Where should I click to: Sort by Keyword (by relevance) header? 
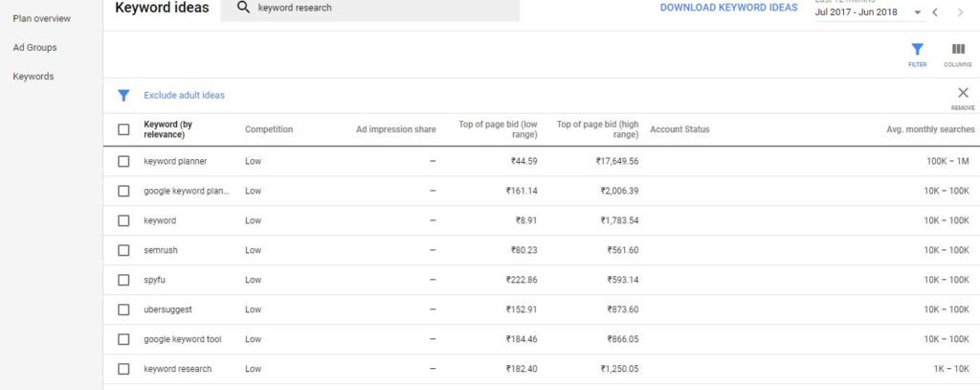point(168,129)
